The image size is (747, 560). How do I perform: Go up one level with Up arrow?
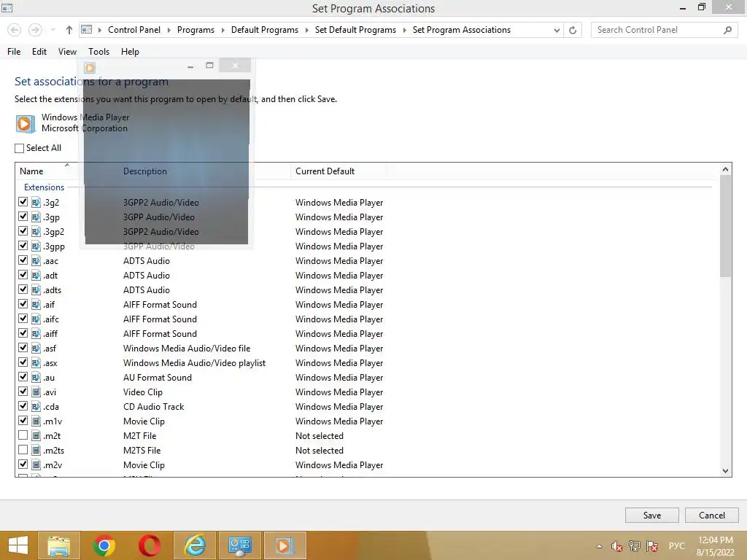(69, 30)
